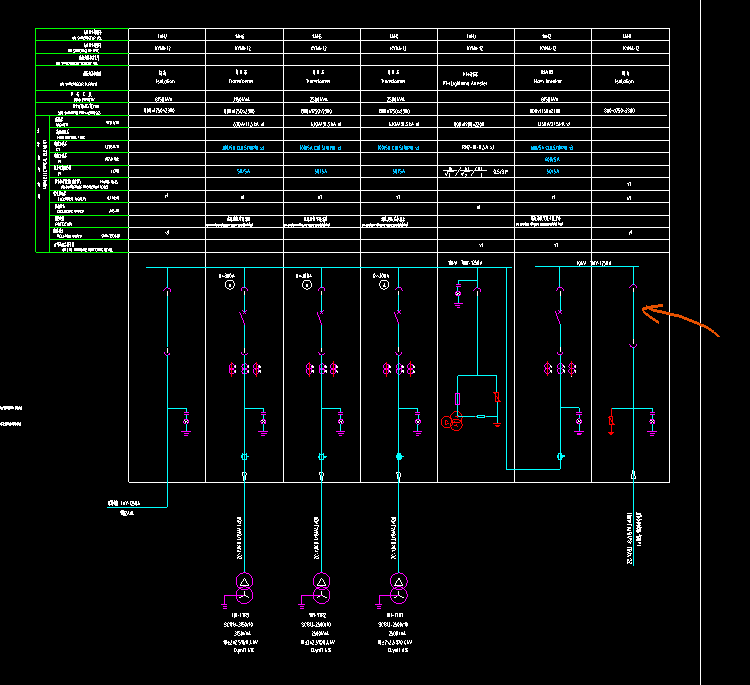The height and width of the screenshot is (685, 750).
Task: Select the vertical cable label on the rightmost feeder
Action: pos(634,539)
